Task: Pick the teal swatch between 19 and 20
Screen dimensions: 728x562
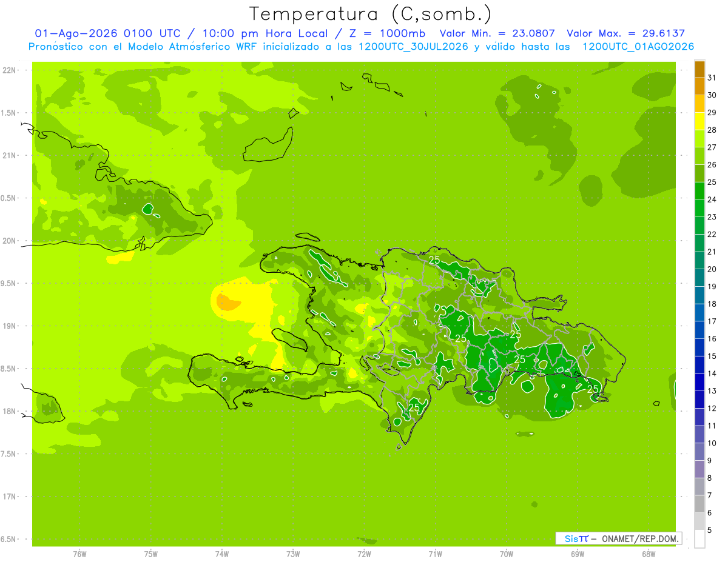Action: click(x=699, y=278)
